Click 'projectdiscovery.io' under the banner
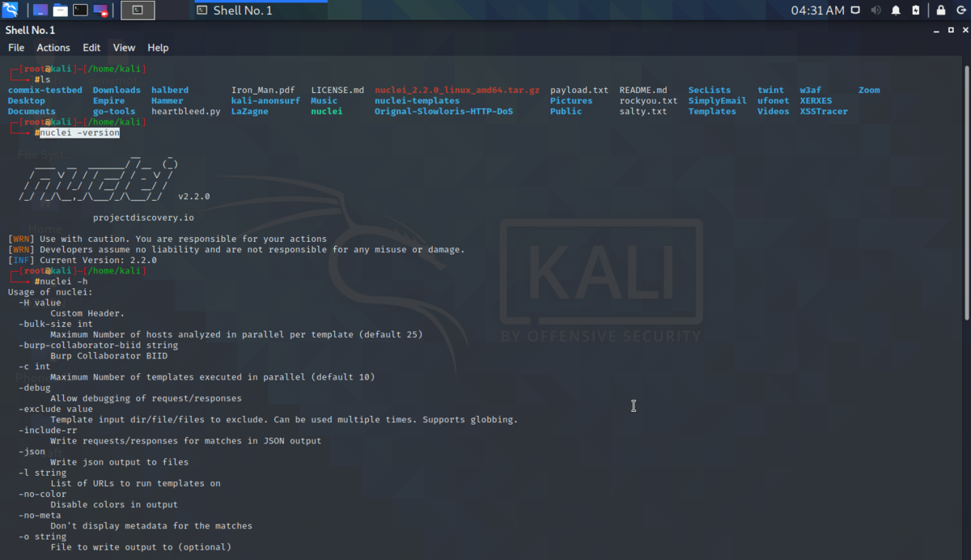971x560 pixels. (x=143, y=218)
